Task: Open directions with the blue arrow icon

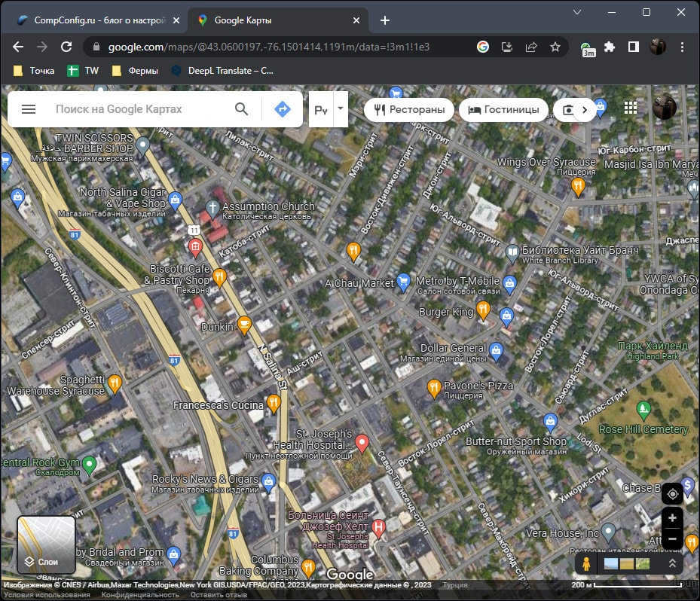Action: point(282,109)
